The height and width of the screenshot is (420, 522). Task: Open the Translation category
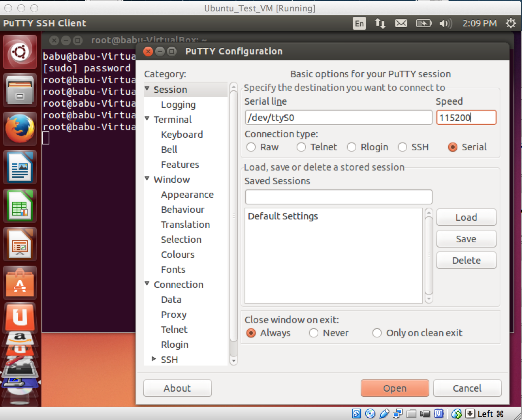pyautogui.click(x=185, y=225)
